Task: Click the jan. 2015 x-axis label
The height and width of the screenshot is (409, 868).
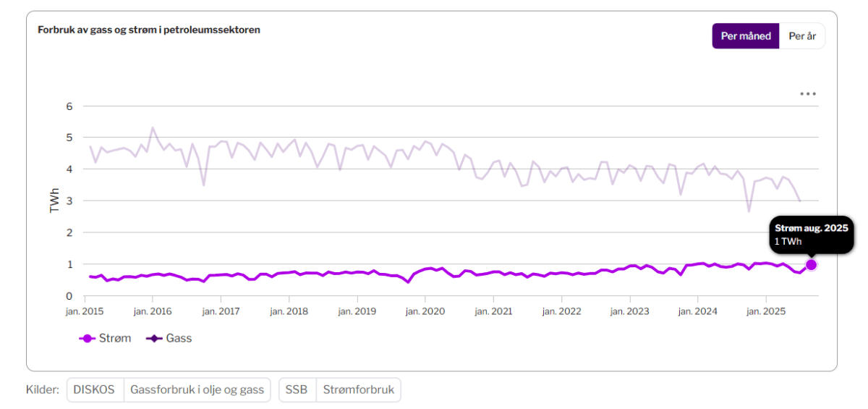Action: pyautogui.click(x=85, y=311)
